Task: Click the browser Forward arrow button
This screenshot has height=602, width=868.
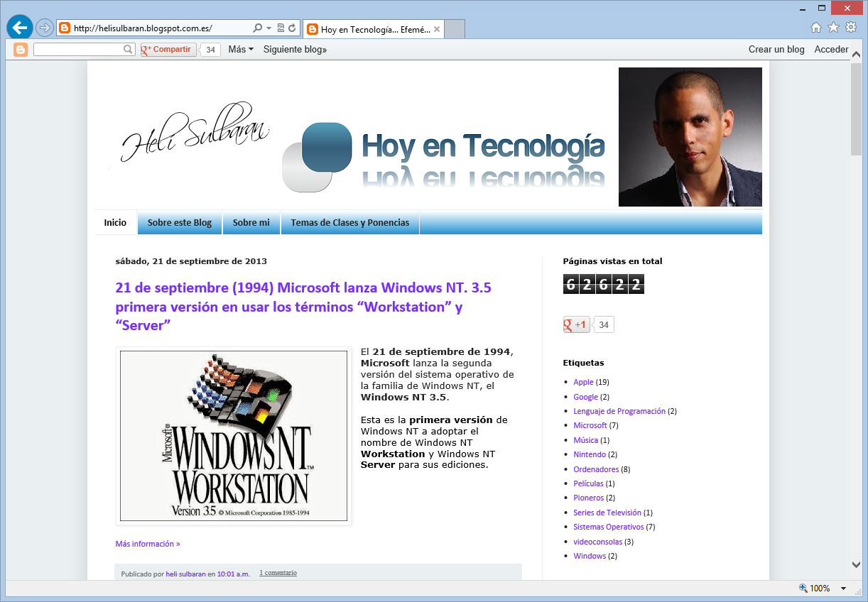Action: [x=44, y=28]
